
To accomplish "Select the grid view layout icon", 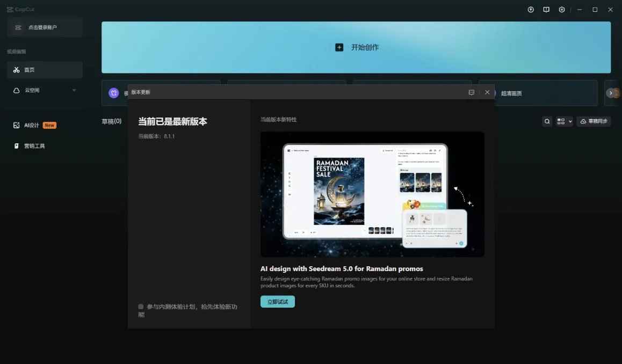I will pyautogui.click(x=560, y=121).
